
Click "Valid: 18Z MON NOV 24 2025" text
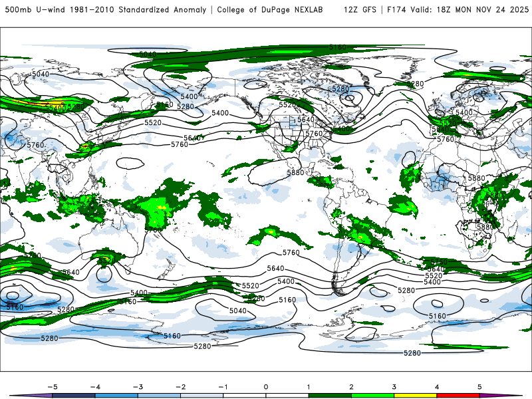coord(469,9)
